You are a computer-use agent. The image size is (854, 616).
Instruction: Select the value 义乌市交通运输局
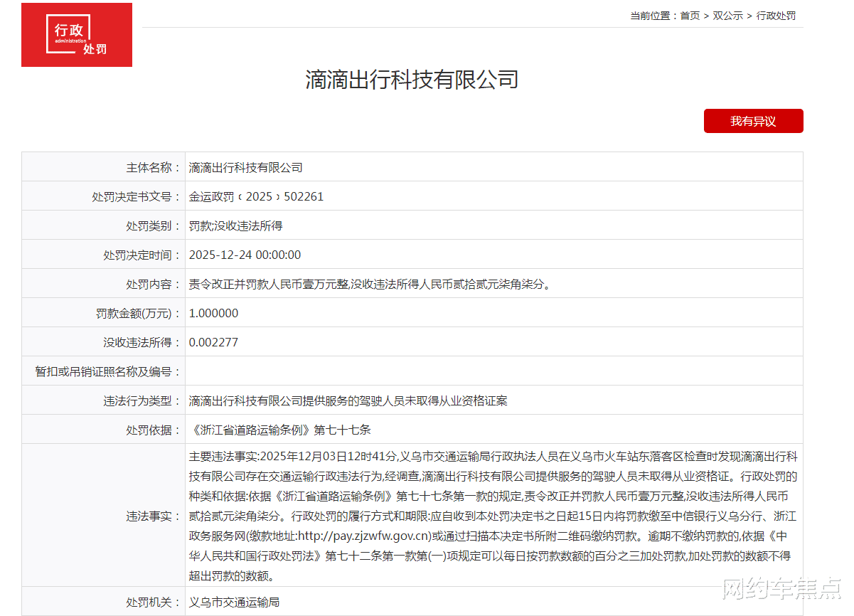(x=235, y=602)
